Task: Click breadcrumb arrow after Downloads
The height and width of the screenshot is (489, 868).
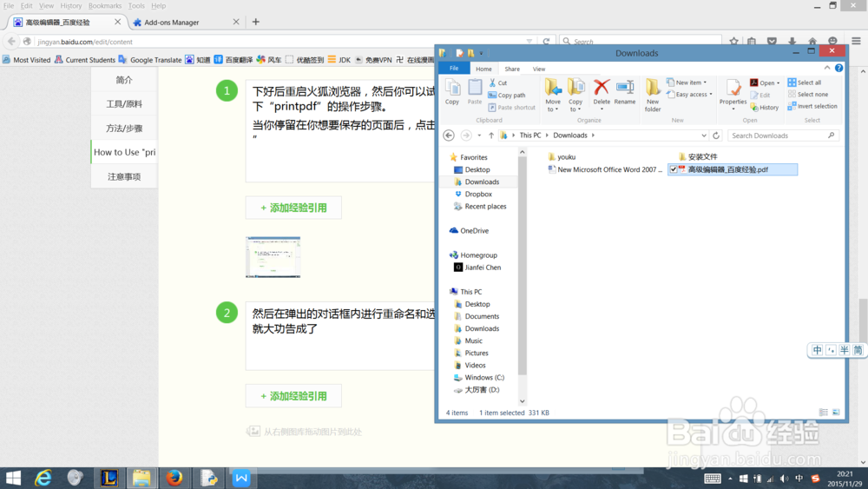Action: point(593,135)
